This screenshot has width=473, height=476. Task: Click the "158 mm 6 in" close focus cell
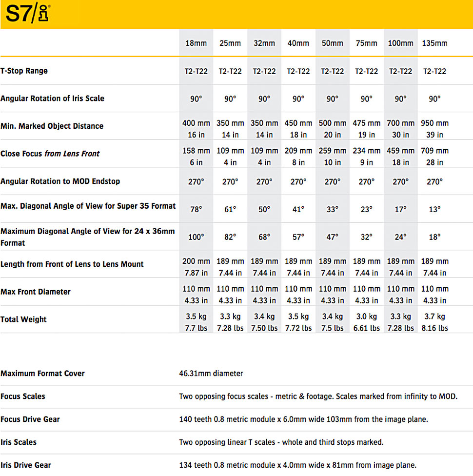pyautogui.click(x=196, y=157)
